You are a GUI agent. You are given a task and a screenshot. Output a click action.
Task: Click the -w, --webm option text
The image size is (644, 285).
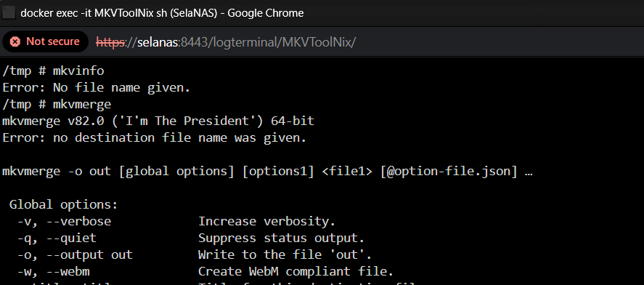[x=54, y=271]
